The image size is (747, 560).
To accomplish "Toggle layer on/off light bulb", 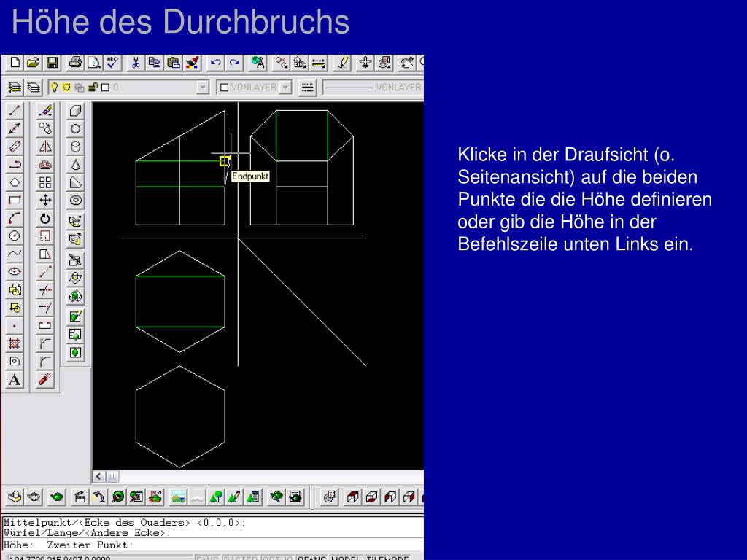I will tap(54, 87).
